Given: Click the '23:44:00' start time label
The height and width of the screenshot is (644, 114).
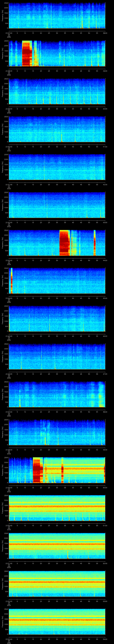Looking at the screenshot, I should click(9, 298).
